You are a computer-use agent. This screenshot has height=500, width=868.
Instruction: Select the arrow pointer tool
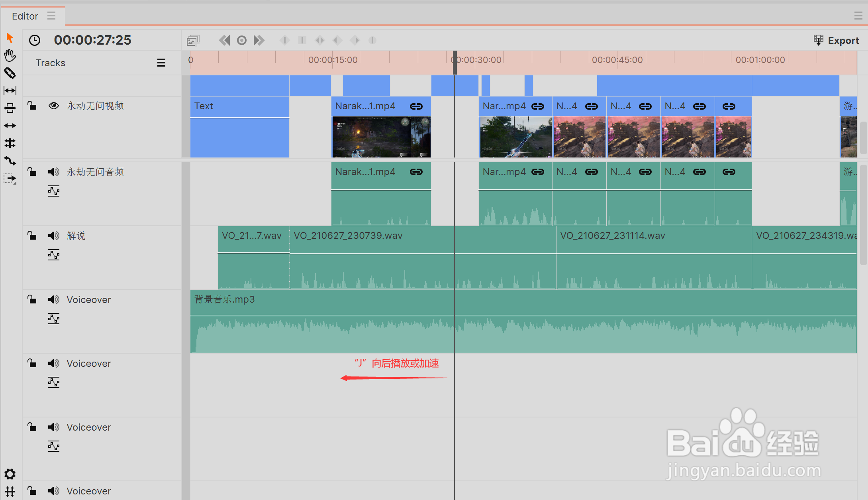tap(10, 38)
